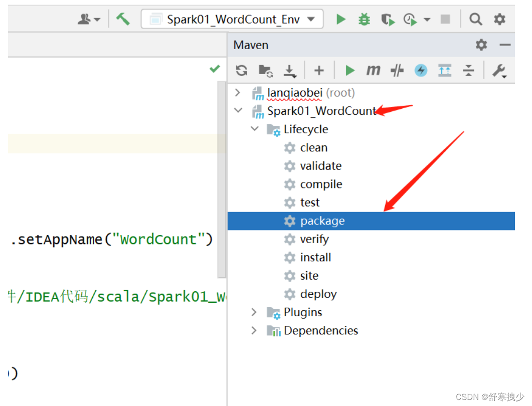Click the editor vertical scrollbar
This screenshot has height=406, width=532.
click(221, 179)
